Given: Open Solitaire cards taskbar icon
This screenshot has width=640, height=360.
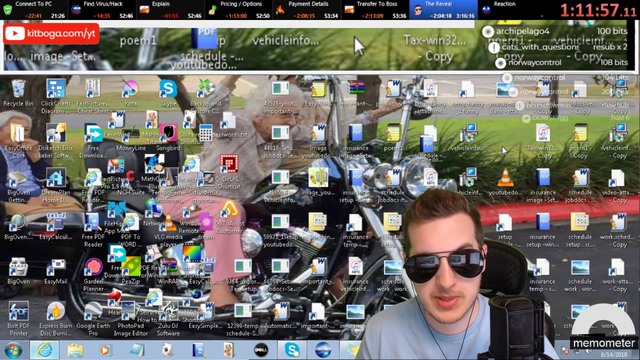Looking at the screenshot, I should pyautogui.click(x=167, y=350).
